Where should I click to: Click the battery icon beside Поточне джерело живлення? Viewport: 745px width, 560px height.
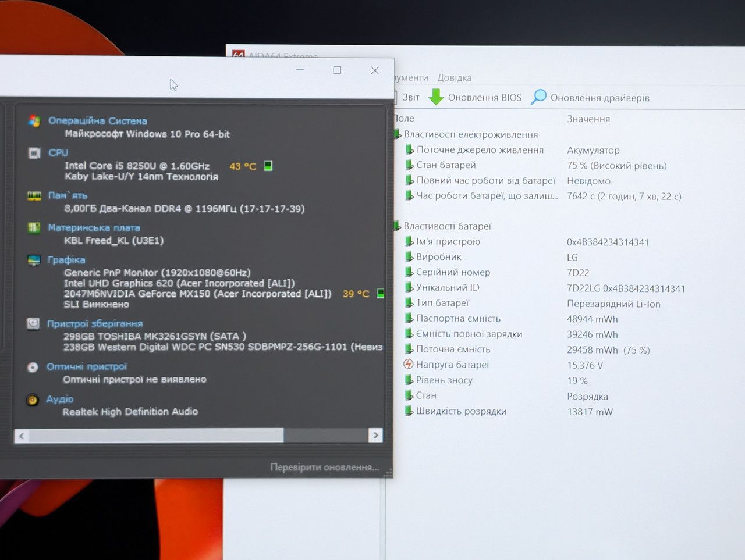pyautogui.click(x=409, y=149)
